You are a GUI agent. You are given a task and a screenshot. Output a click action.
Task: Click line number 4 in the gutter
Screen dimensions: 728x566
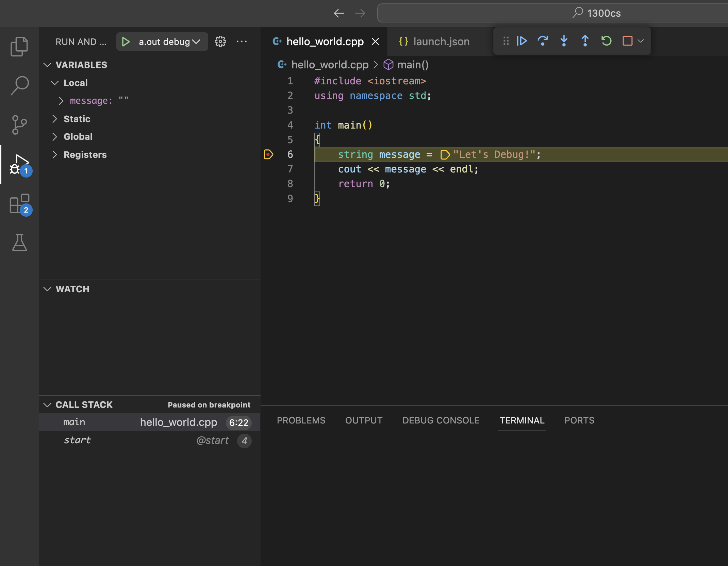(290, 125)
